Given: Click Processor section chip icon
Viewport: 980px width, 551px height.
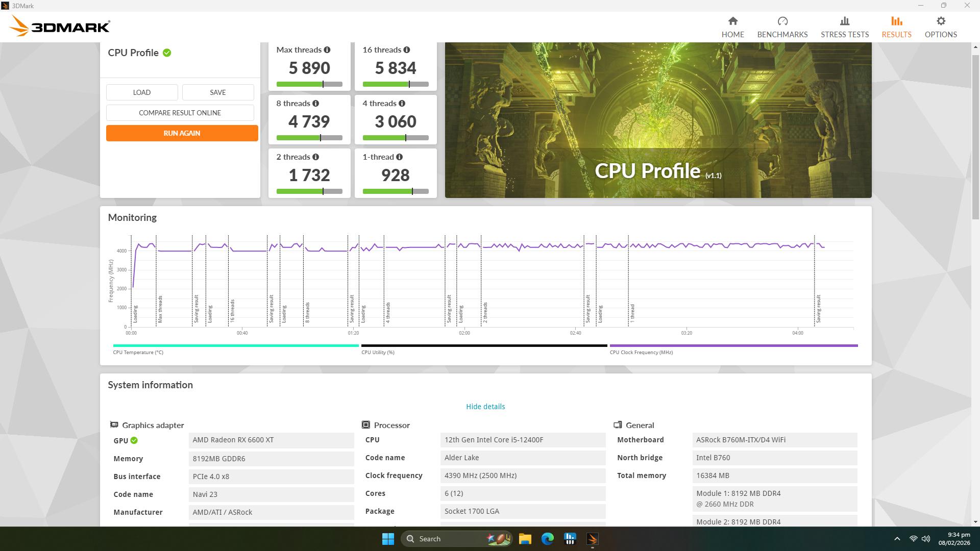Looking at the screenshot, I should [366, 425].
